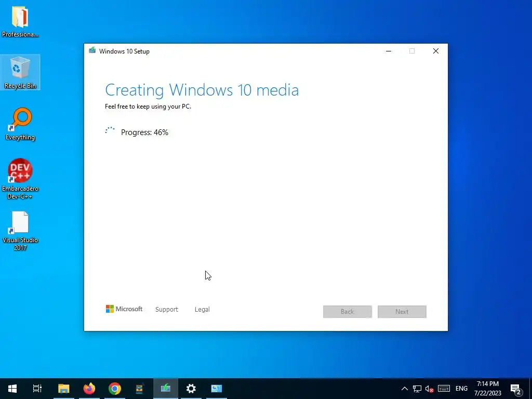Select the Recycle Bin desktop icon

(20, 72)
